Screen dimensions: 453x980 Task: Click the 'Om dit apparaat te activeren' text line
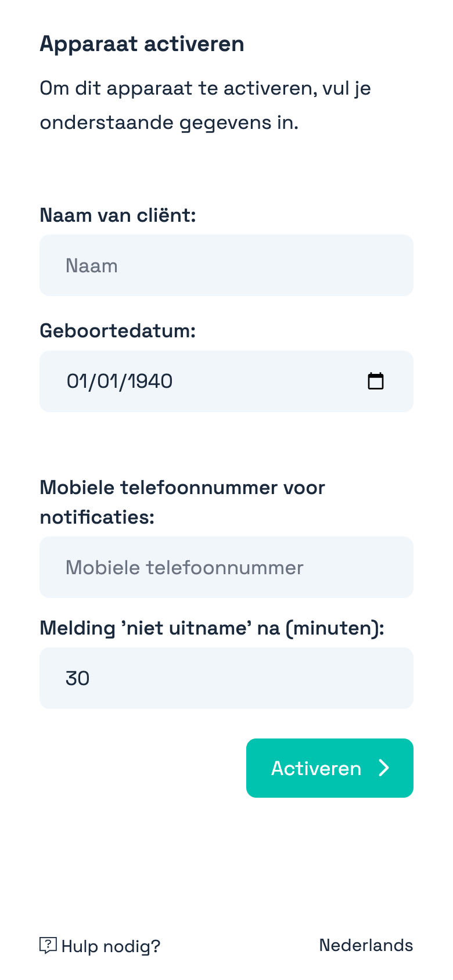[205, 89]
